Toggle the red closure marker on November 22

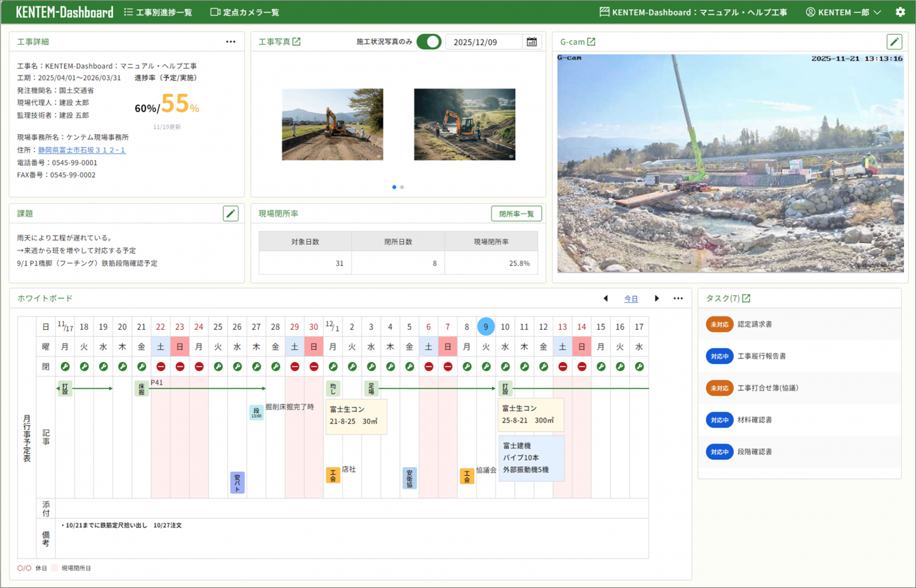[160, 366]
